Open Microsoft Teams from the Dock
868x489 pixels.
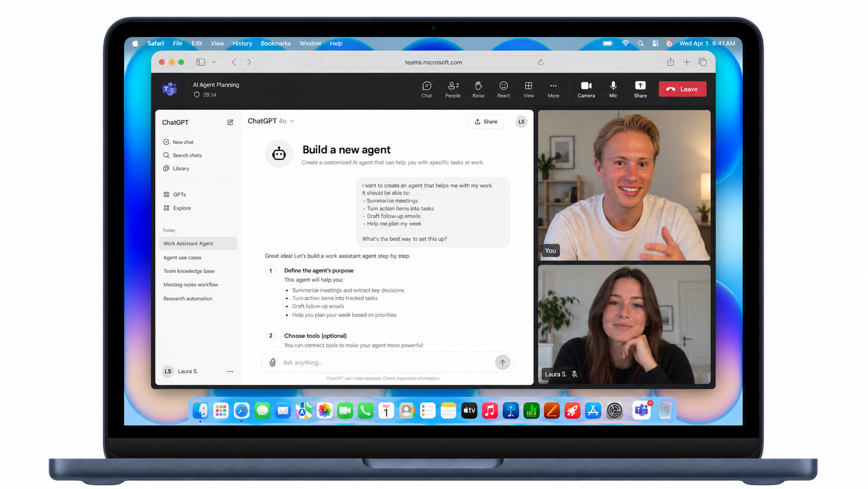tap(642, 411)
